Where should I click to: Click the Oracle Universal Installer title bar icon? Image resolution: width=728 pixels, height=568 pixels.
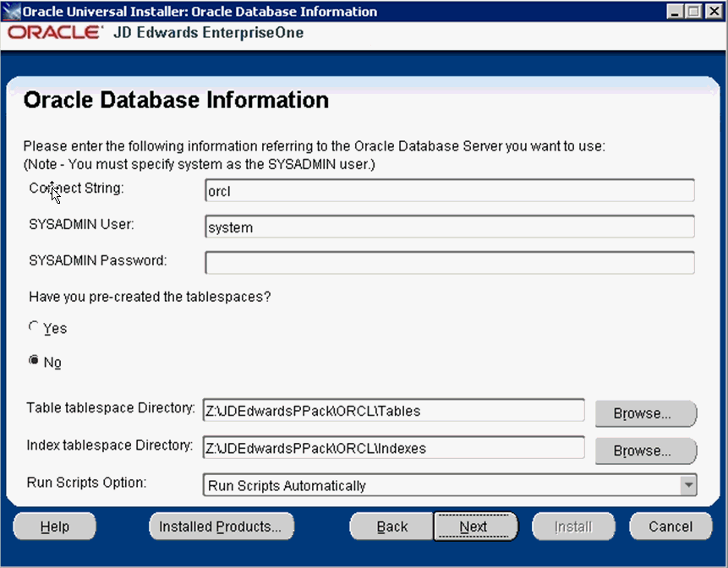click(x=10, y=12)
